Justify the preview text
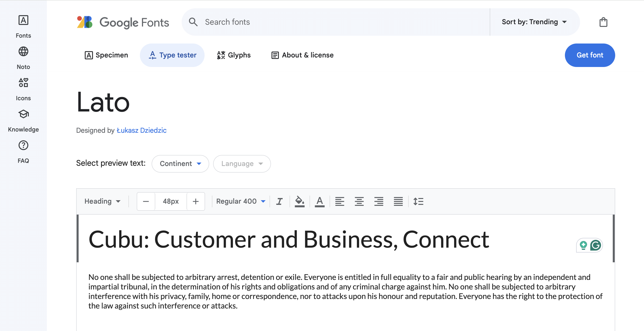644x331 pixels. [x=398, y=201]
